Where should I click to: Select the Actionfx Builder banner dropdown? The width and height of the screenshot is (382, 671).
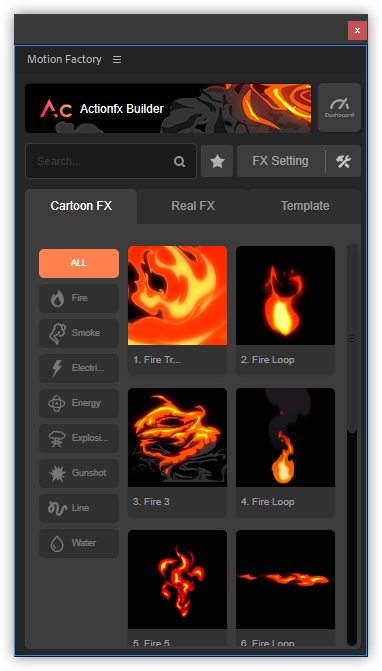(168, 108)
